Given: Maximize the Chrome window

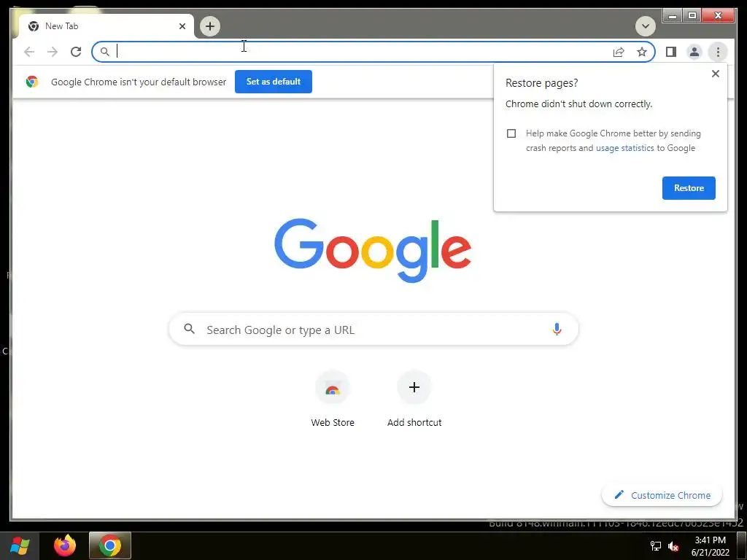Looking at the screenshot, I should (x=692, y=16).
